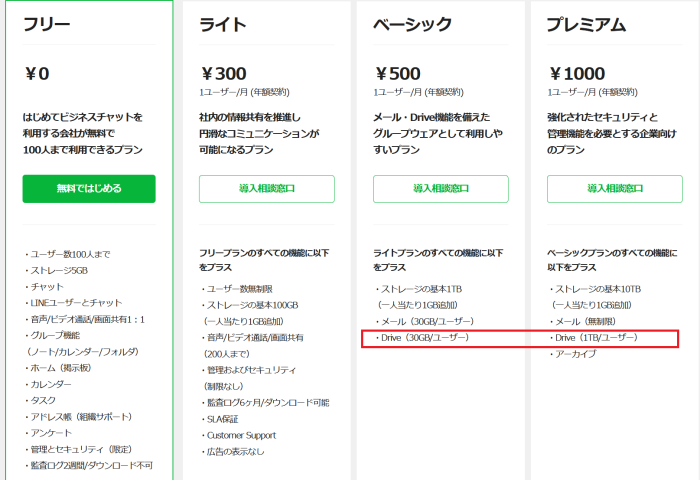Select the フリー plan heading
The height and width of the screenshot is (480, 700).
coord(46,24)
